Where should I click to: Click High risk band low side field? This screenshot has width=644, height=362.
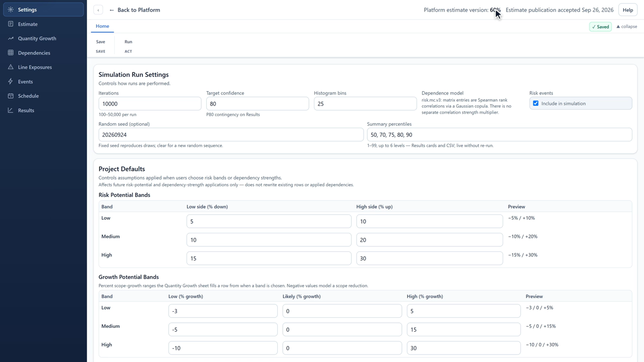tap(269, 258)
